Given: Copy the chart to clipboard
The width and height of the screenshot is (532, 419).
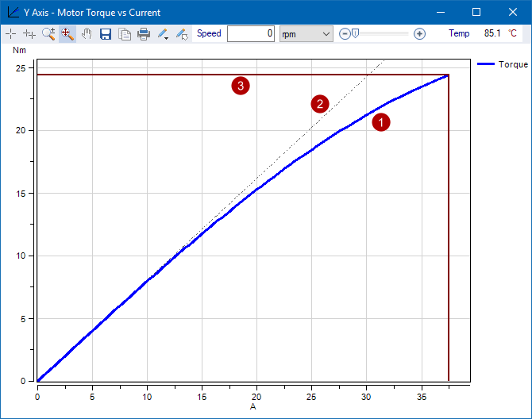Looking at the screenshot, I should (x=125, y=34).
